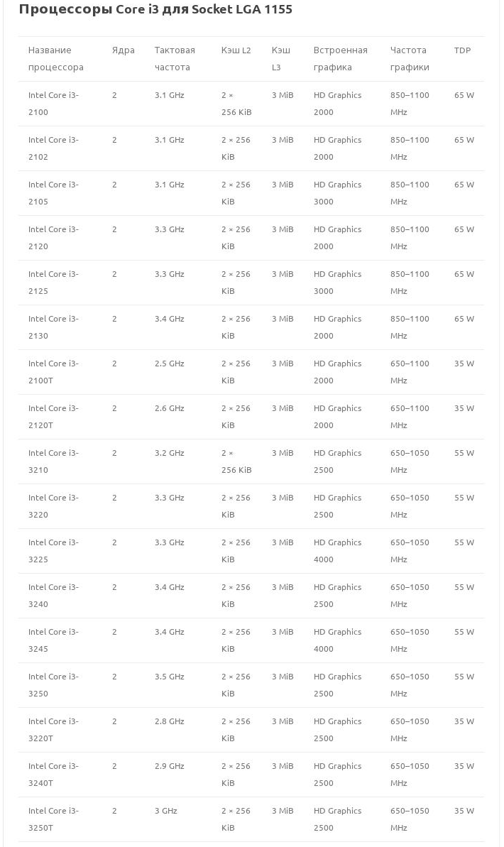This screenshot has height=847, width=504.
Task: Click the "Тактовая частота" column header
Action: pos(175,59)
